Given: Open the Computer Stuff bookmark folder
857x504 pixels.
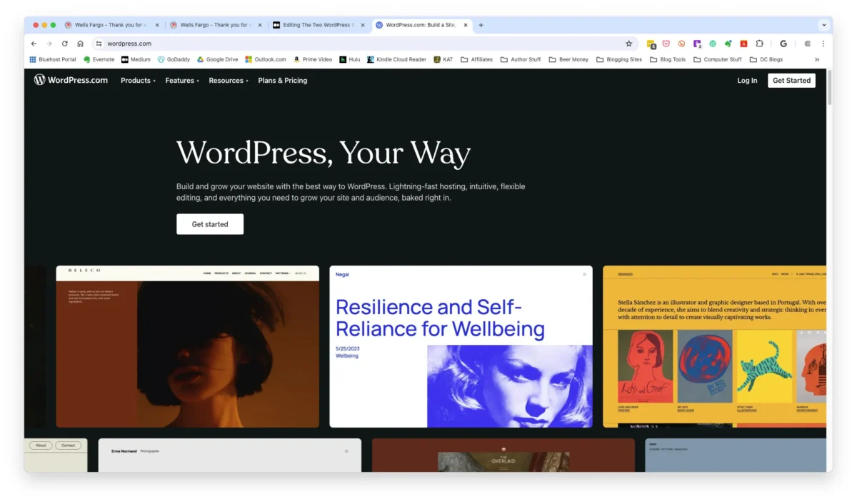Looking at the screenshot, I should (718, 59).
